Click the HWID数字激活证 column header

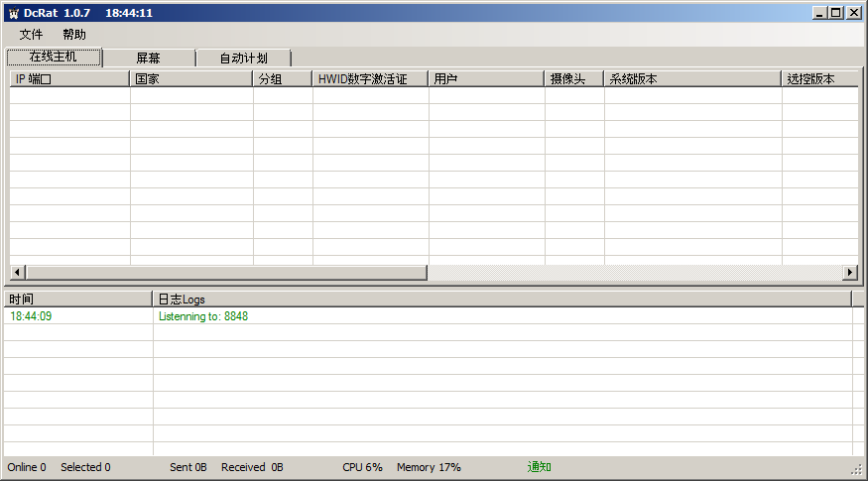370,79
